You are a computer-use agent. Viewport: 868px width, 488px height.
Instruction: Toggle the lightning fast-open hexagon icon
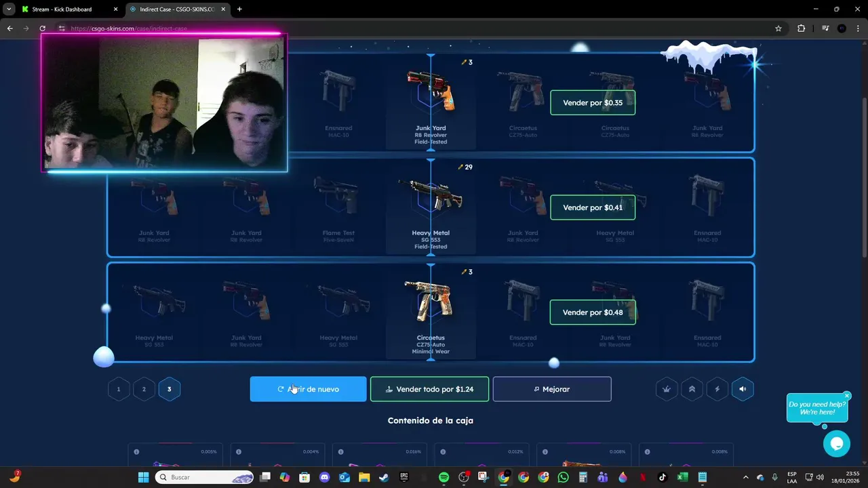(717, 389)
